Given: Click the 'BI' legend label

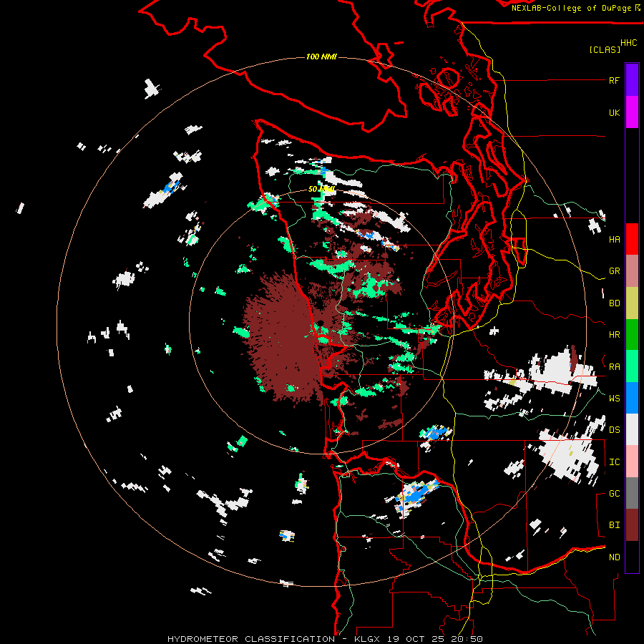Looking at the screenshot, I should click(614, 525).
